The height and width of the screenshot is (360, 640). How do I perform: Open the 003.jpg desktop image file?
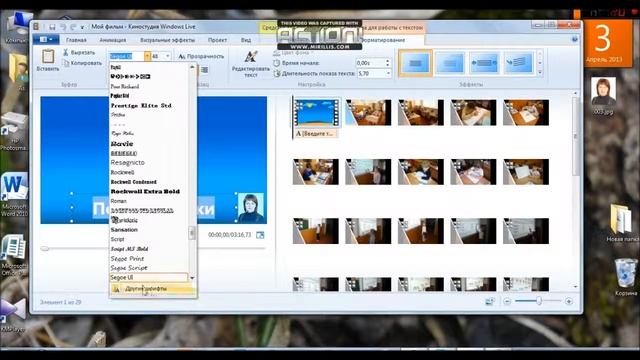point(603,96)
